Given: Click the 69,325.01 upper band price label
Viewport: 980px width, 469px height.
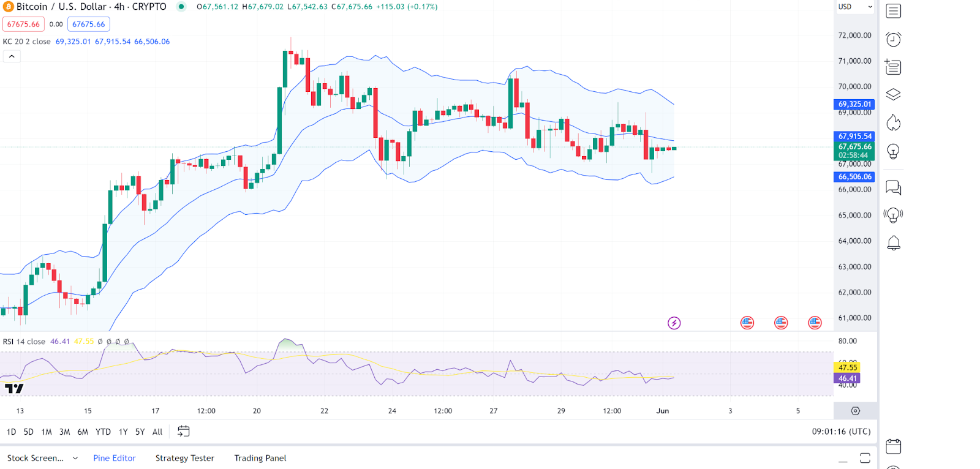Looking at the screenshot, I should pos(854,105).
